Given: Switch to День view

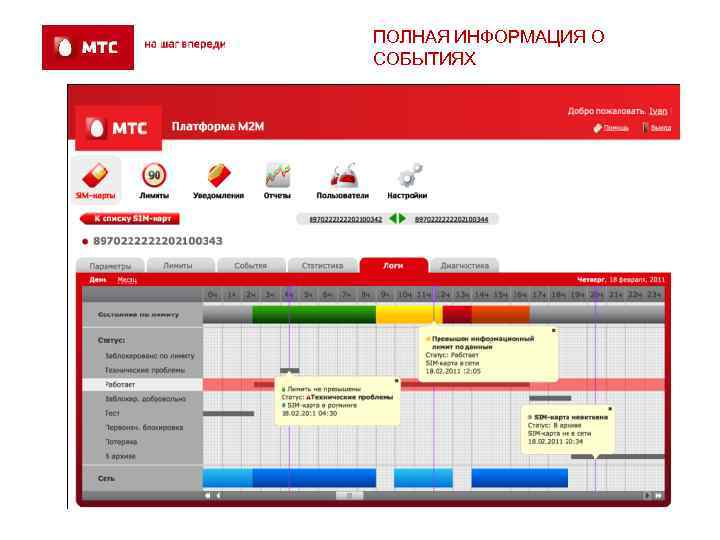Looking at the screenshot, I should tap(98, 280).
